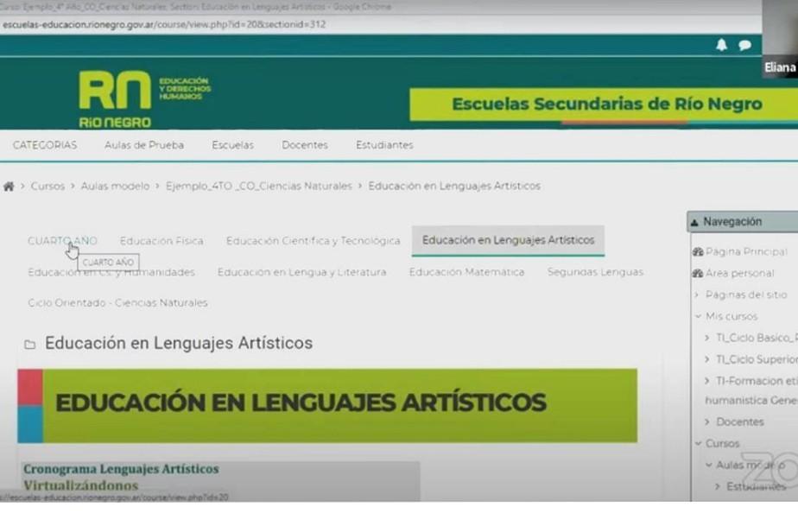
Task: Open the messages speech bubble icon
Action: (x=744, y=46)
